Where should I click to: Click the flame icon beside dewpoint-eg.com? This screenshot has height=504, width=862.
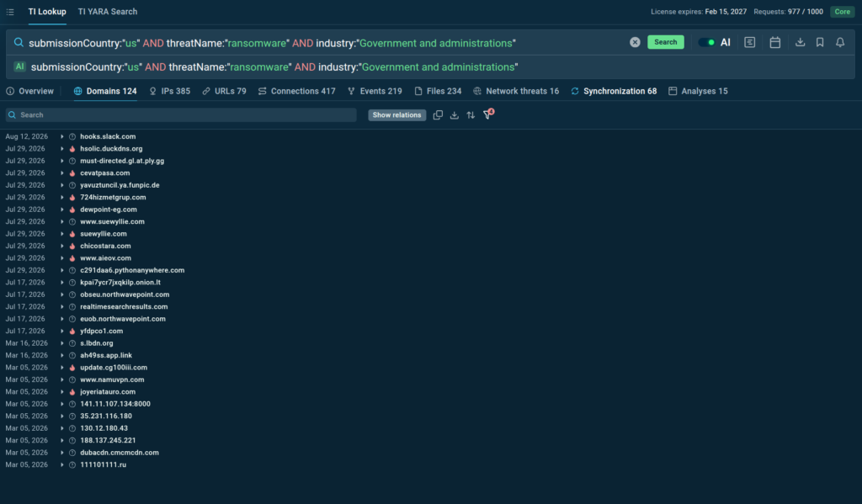pyautogui.click(x=72, y=210)
